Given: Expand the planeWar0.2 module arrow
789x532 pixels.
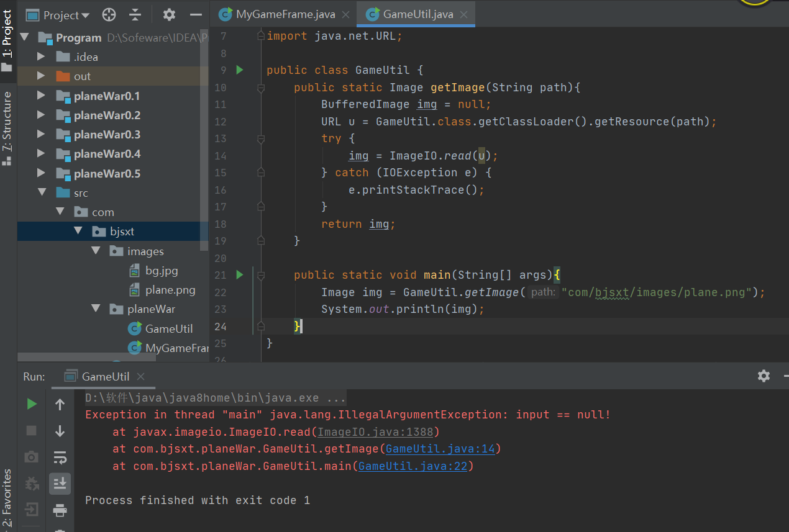Looking at the screenshot, I should 42,115.
